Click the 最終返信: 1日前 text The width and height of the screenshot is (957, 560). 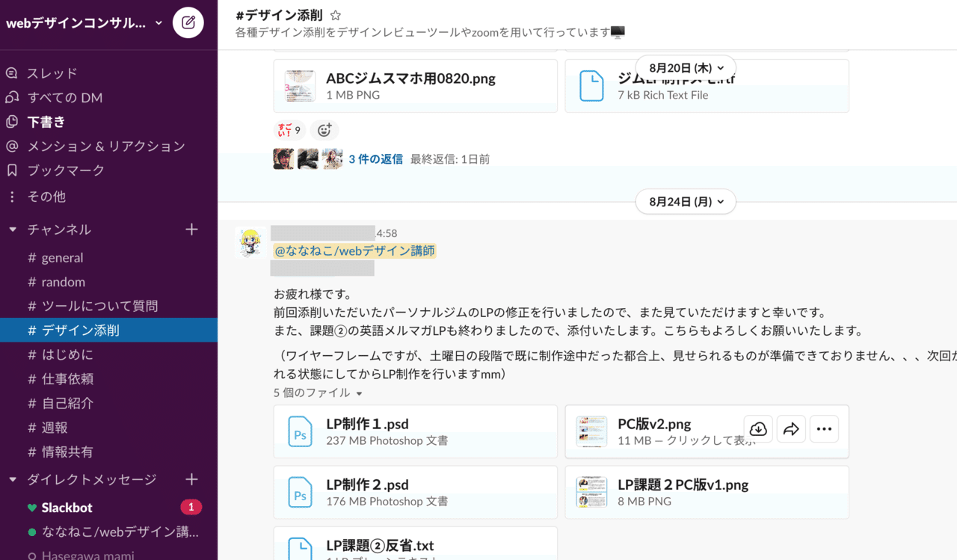click(450, 159)
